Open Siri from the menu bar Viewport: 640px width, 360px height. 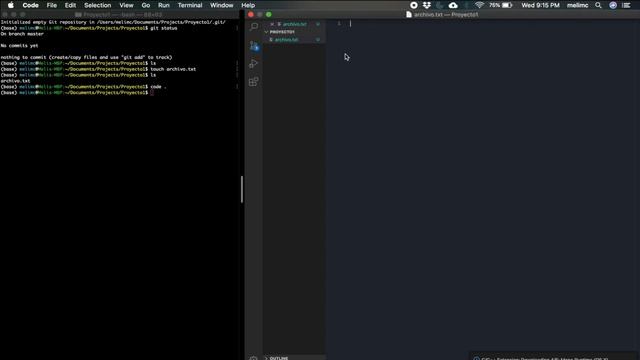(x=613, y=5)
